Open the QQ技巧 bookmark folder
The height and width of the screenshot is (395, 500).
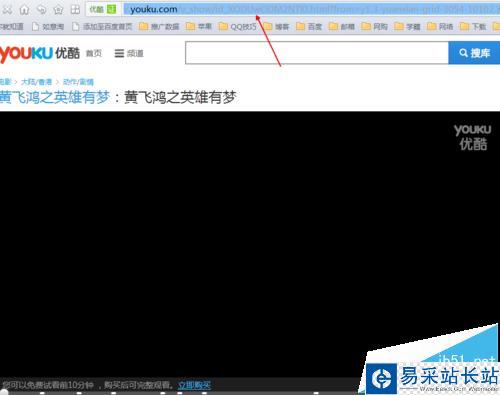tap(237, 26)
